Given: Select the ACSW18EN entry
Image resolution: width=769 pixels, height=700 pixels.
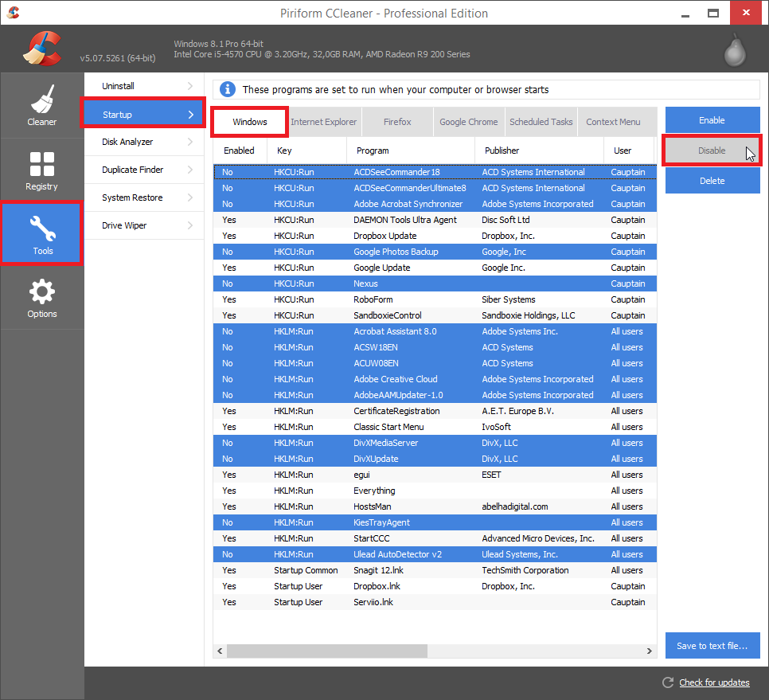Looking at the screenshot, I should pyautogui.click(x=435, y=347).
